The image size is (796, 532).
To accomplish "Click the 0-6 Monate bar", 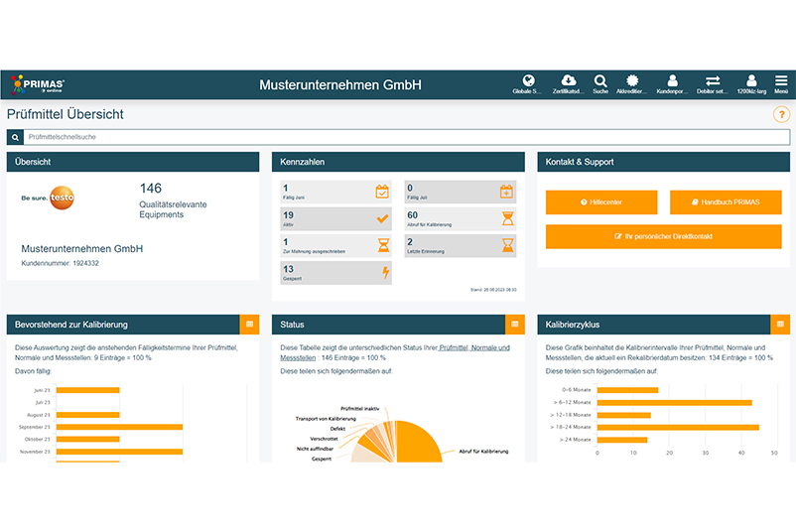I will click(x=627, y=390).
